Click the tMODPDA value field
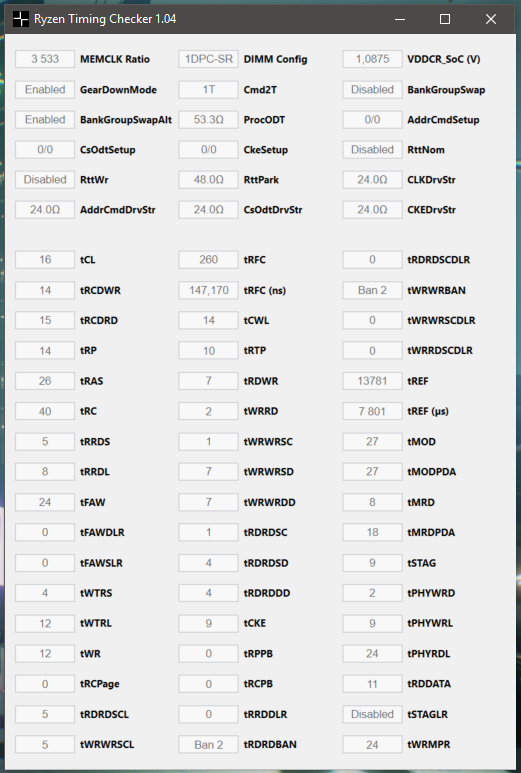This screenshot has height=773, width=521. tap(372, 472)
